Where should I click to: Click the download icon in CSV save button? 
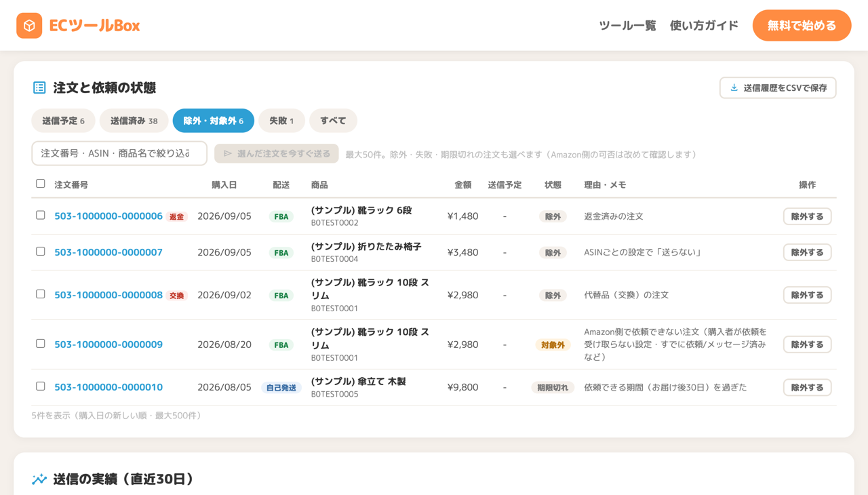coord(734,87)
